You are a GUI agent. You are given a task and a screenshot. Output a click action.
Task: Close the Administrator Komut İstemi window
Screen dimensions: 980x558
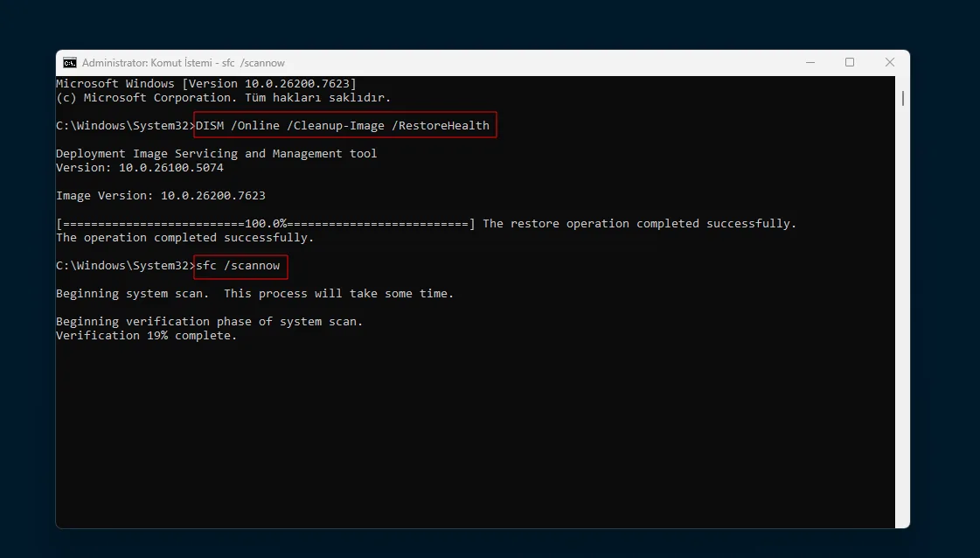coord(889,63)
